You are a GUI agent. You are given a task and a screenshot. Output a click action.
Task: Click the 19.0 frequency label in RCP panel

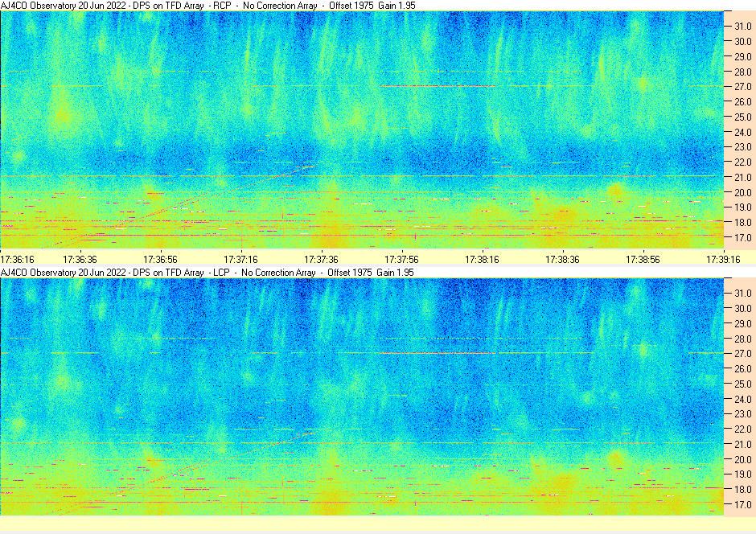743,207
